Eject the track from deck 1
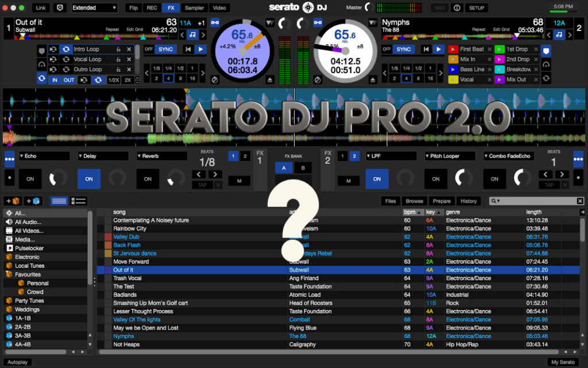 (x=269, y=79)
